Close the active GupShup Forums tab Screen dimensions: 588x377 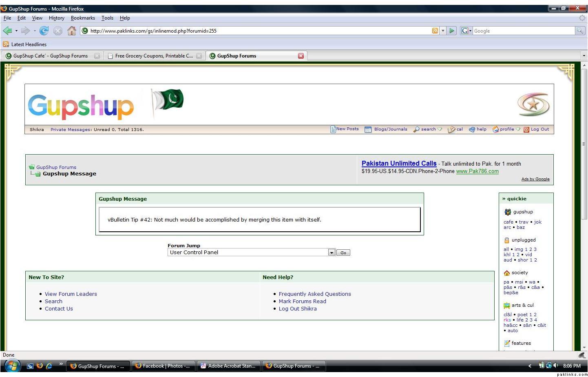(x=301, y=56)
